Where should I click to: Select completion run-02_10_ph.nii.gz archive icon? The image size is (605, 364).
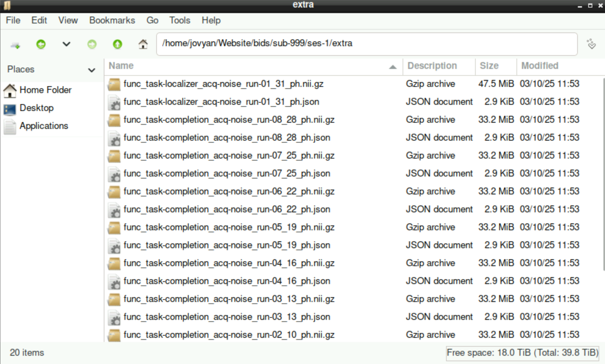pos(114,335)
